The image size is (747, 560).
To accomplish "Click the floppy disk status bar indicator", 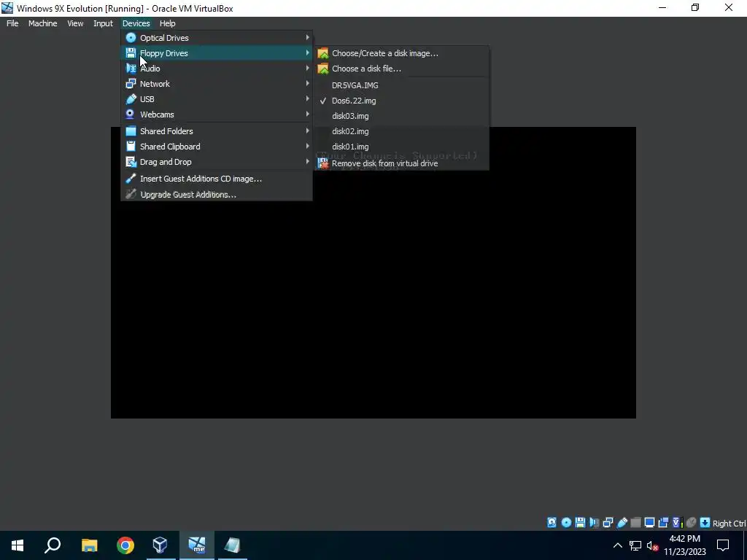I will tap(580, 522).
